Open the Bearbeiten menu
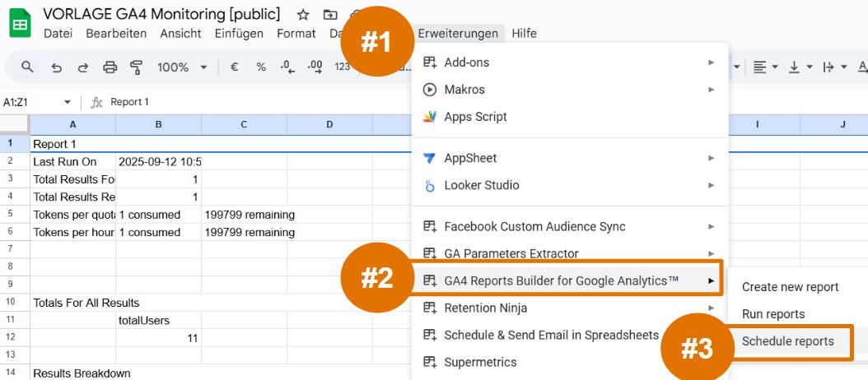868x380 pixels. pyautogui.click(x=116, y=33)
